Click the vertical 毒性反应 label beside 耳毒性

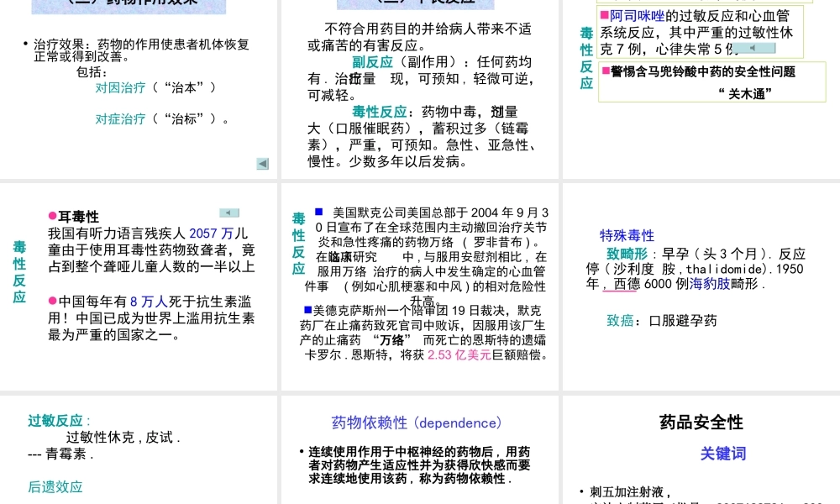(20, 272)
